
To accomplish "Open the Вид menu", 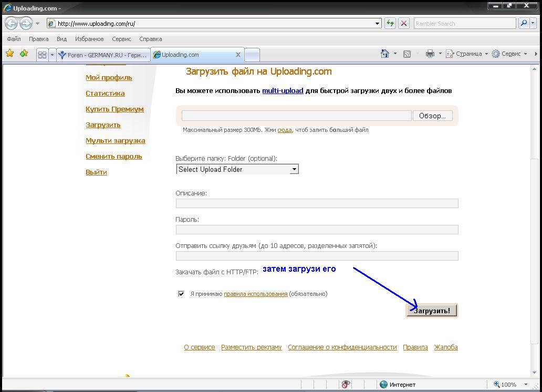I will 61,39.
